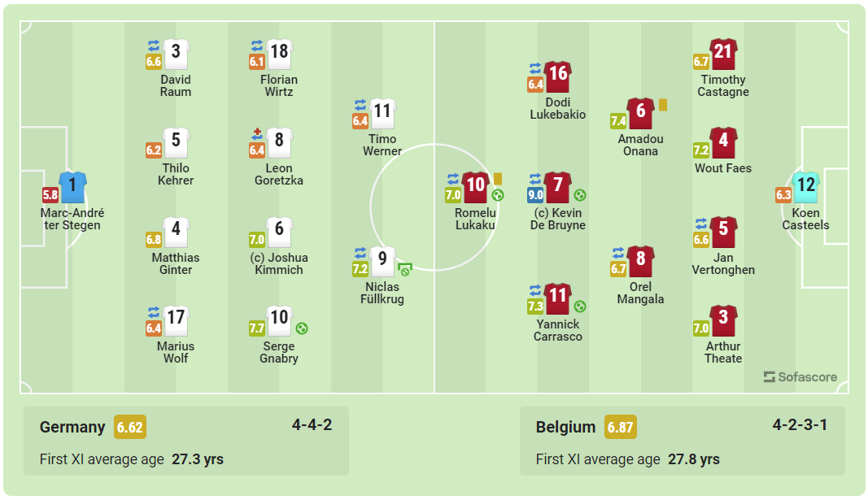The image size is (868, 500).
Task: Click Leon Goretzka's injury cross icon
Action: [257, 134]
